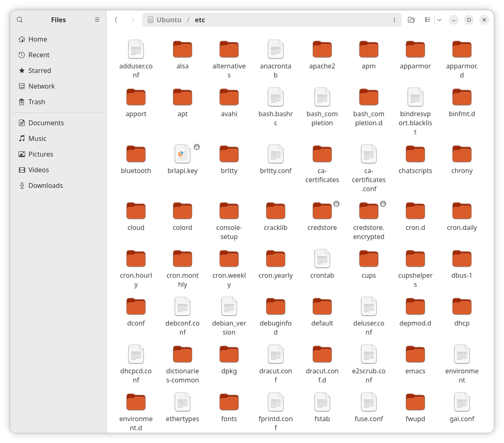
Task: Open the path bar options menu
Action: click(394, 20)
